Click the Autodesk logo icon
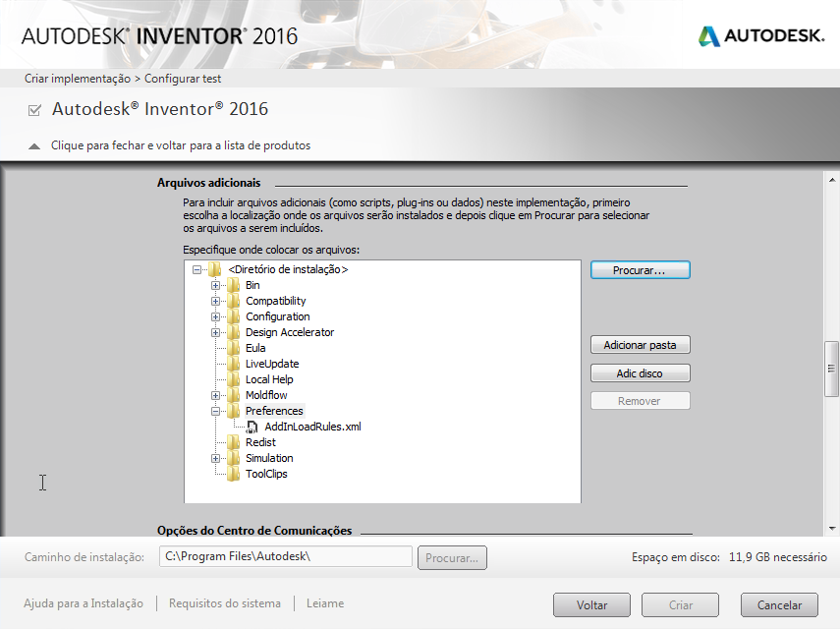The image size is (840, 629). pos(708,36)
